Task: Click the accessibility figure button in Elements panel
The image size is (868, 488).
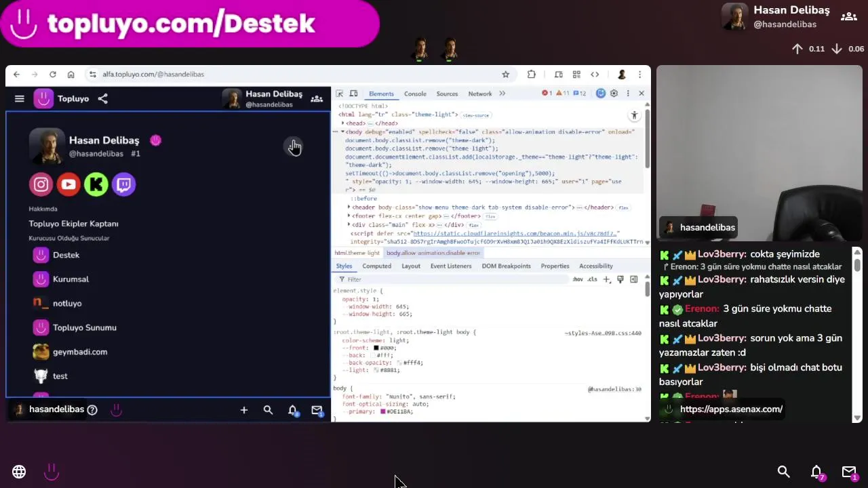Action: coord(634,115)
